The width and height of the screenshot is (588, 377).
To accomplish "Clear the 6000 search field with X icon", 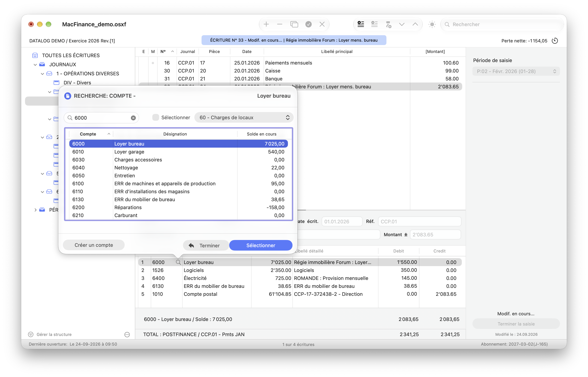I will point(133,118).
